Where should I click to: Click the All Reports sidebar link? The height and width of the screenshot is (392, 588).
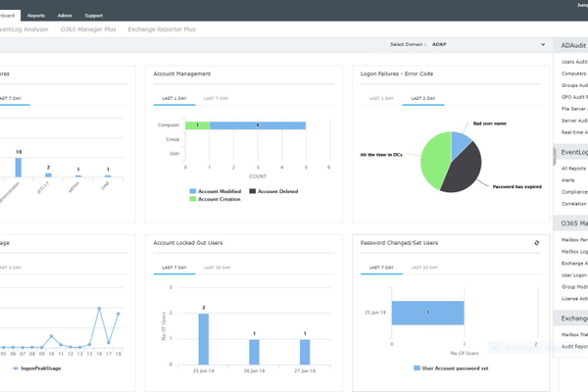pos(573,169)
